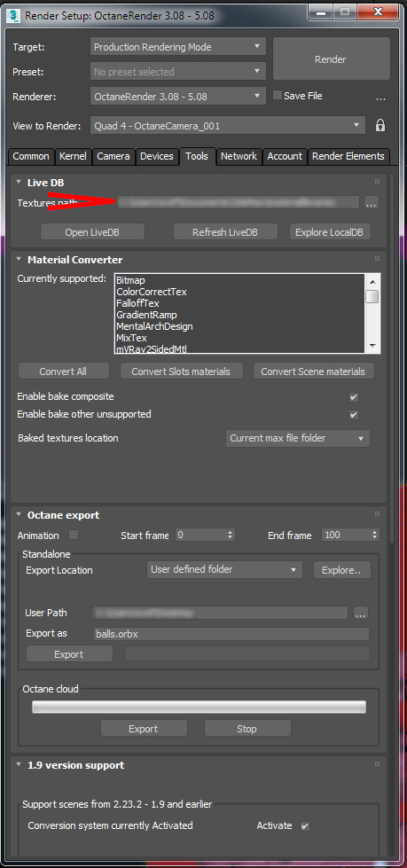The width and height of the screenshot is (407, 868).
Task: Collapse the Live DB rollout
Action: (x=19, y=182)
